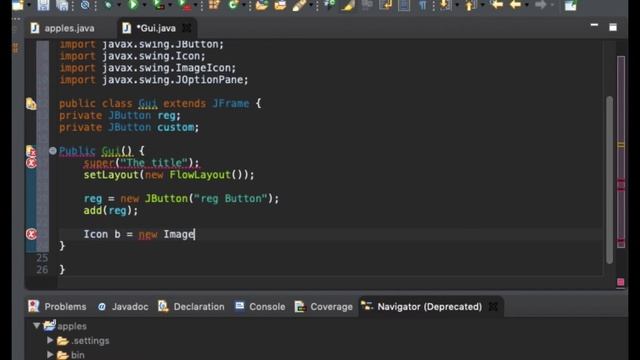Click the Previous Annotation up arrow icon

pos(470,5)
